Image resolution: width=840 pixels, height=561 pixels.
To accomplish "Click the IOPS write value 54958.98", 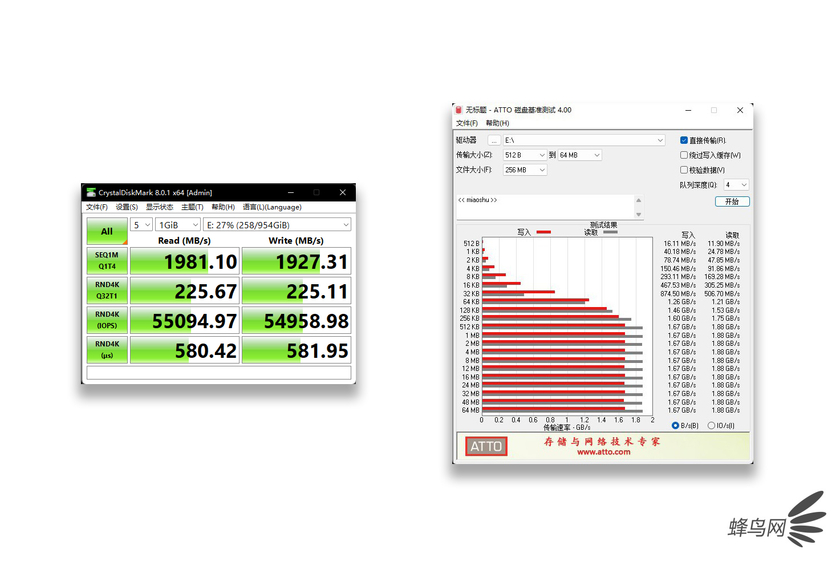I will tap(296, 320).
